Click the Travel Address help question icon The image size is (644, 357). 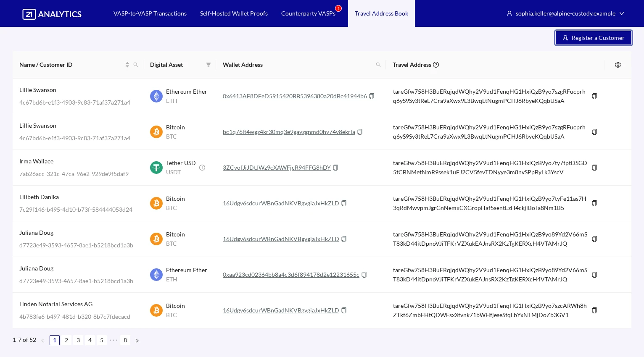coord(436,65)
